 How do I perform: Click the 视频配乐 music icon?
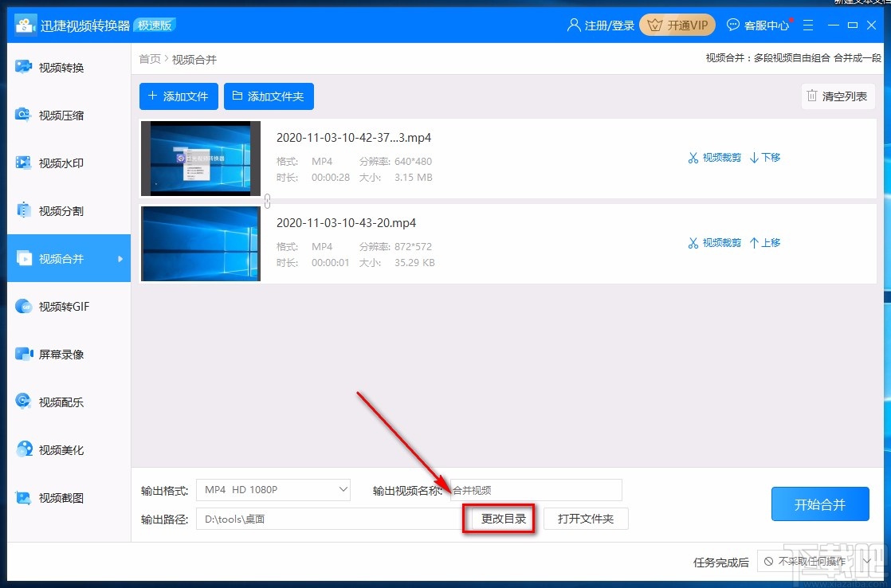[23, 402]
